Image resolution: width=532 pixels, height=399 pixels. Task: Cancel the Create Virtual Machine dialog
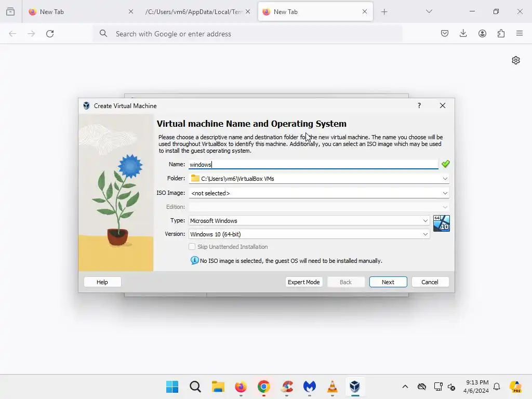(430, 282)
